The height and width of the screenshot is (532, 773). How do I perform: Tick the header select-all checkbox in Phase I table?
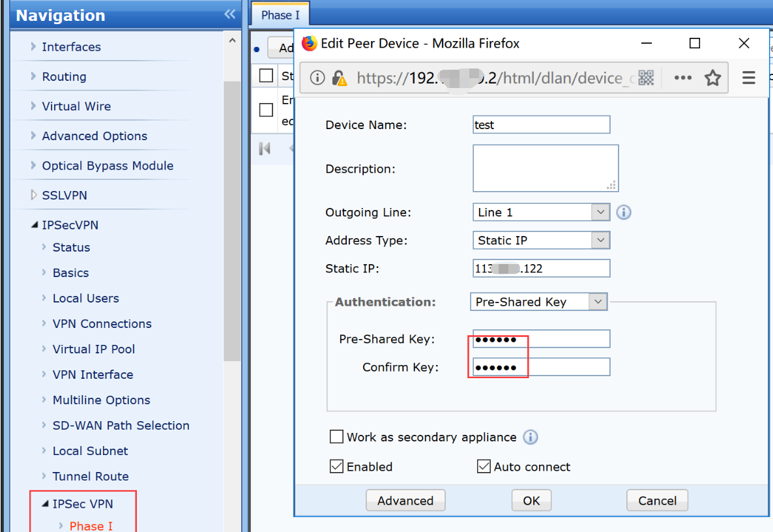pos(266,76)
